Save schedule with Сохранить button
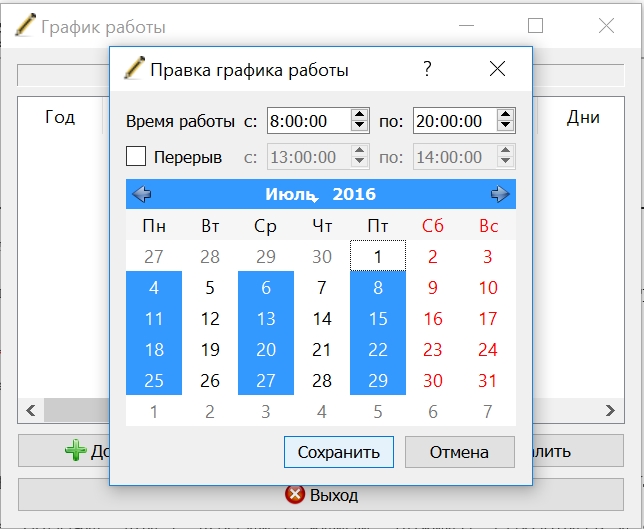 pyautogui.click(x=339, y=452)
